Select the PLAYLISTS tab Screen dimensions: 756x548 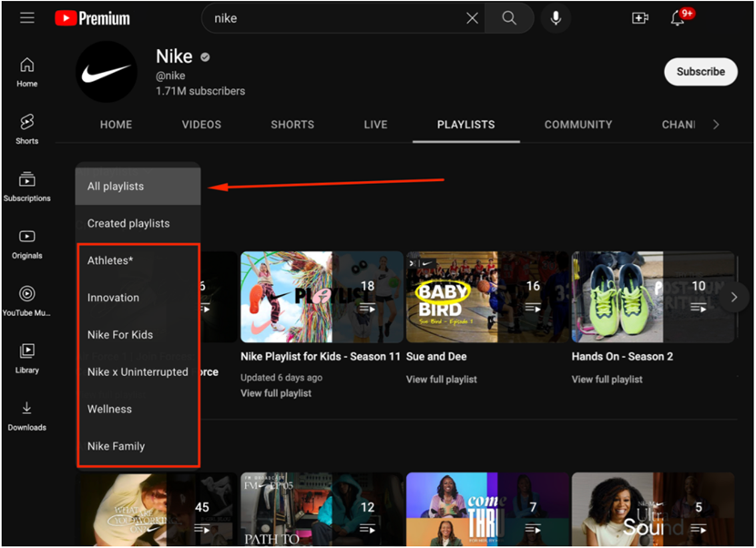[465, 125]
